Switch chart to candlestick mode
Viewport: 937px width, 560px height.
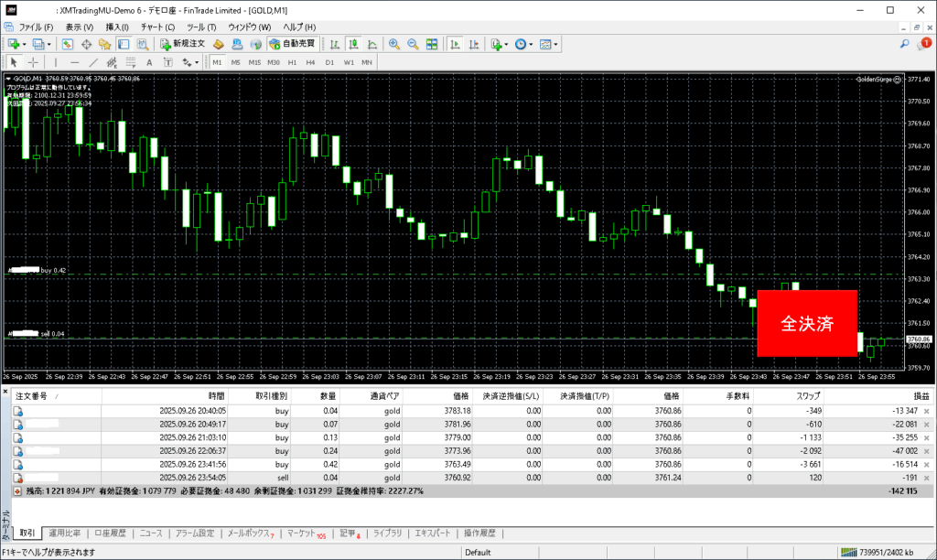353,43
